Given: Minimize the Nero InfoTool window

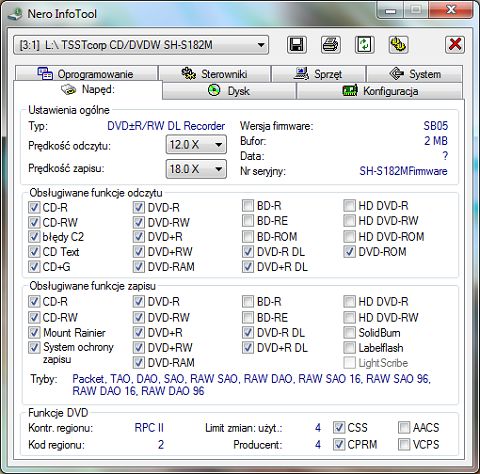Looking at the screenshot, I should pos(391,11).
